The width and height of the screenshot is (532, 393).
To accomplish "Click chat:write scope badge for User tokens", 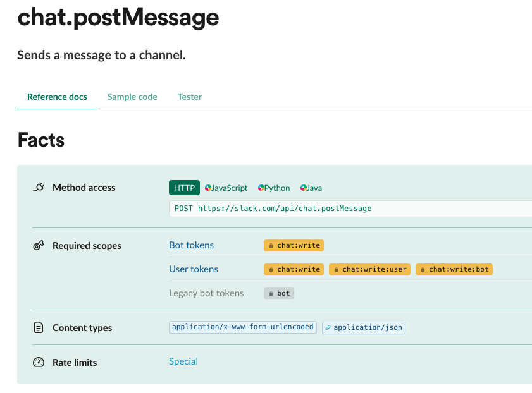I will 294,269.
